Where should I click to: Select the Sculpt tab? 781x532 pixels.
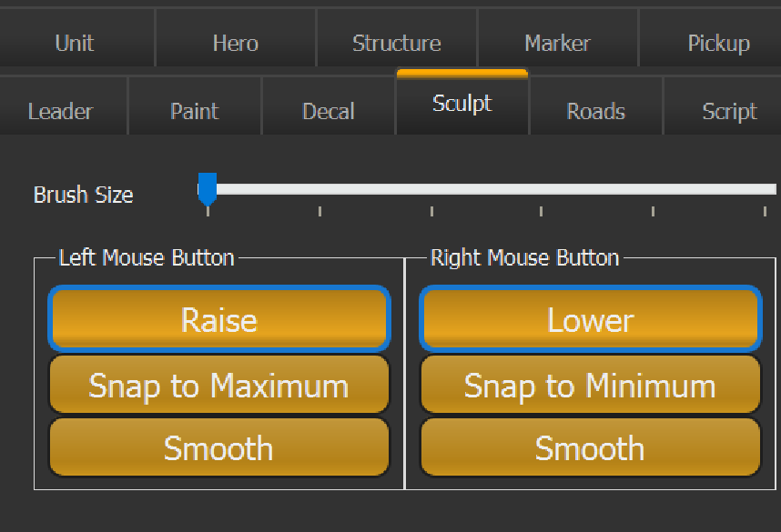pyautogui.click(x=461, y=104)
